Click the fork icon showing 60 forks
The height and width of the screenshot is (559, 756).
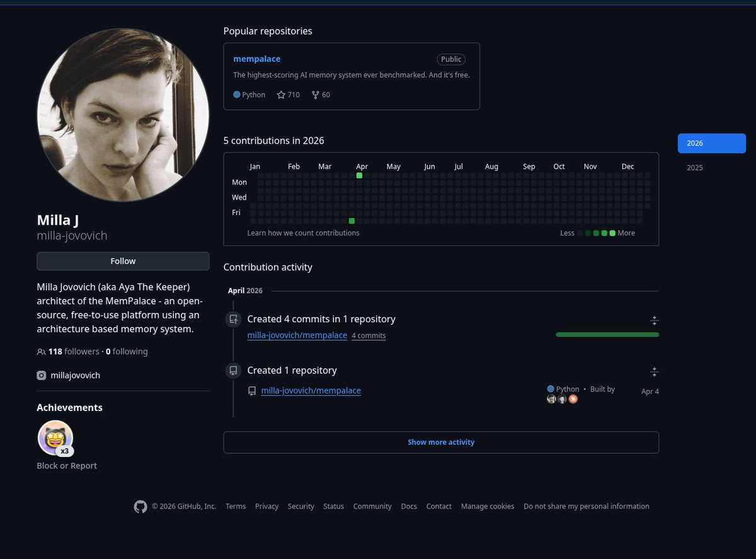pyautogui.click(x=315, y=95)
